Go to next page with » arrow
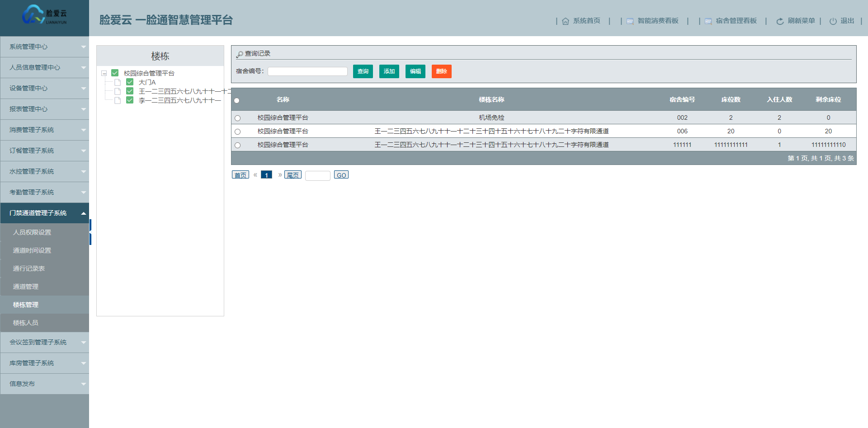 pos(280,175)
